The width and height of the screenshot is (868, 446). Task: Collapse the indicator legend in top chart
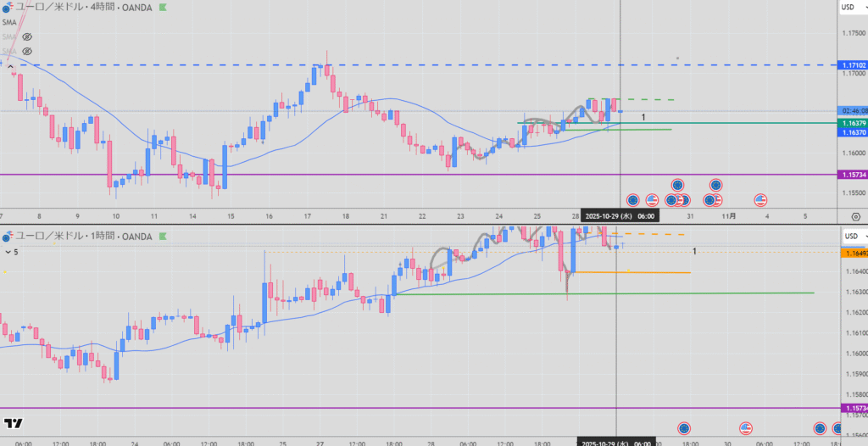pos(10,64)
